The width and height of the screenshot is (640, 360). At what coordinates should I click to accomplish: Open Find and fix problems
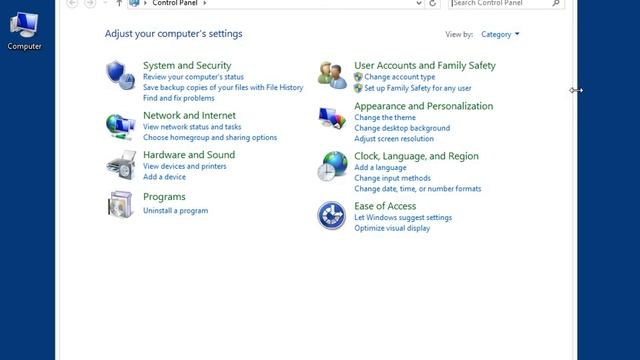point(178,98)
